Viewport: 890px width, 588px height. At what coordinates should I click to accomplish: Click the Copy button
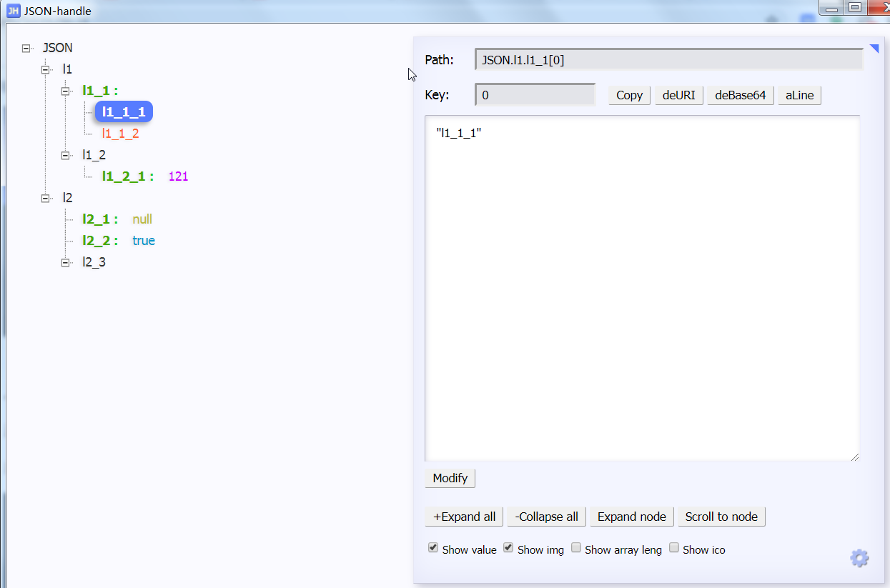pos(629,95)
